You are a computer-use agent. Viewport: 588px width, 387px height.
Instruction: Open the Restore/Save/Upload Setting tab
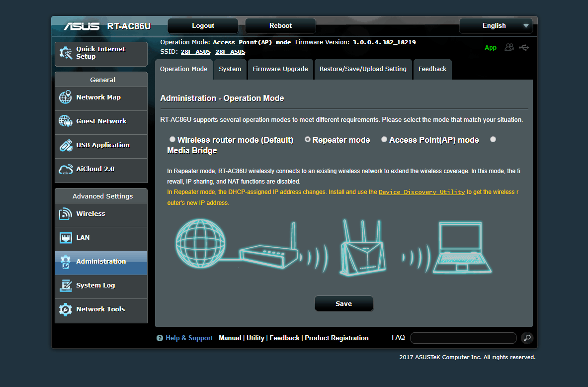tap(363, 70)
